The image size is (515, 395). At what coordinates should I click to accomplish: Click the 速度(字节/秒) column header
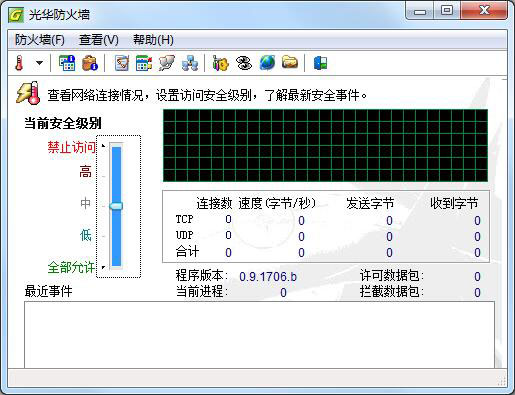277,203
